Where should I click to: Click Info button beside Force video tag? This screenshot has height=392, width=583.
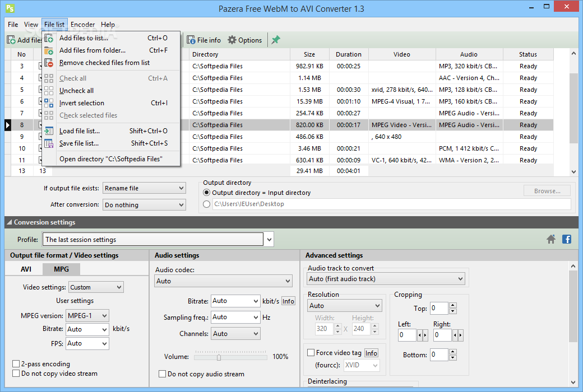click(371, 353)
